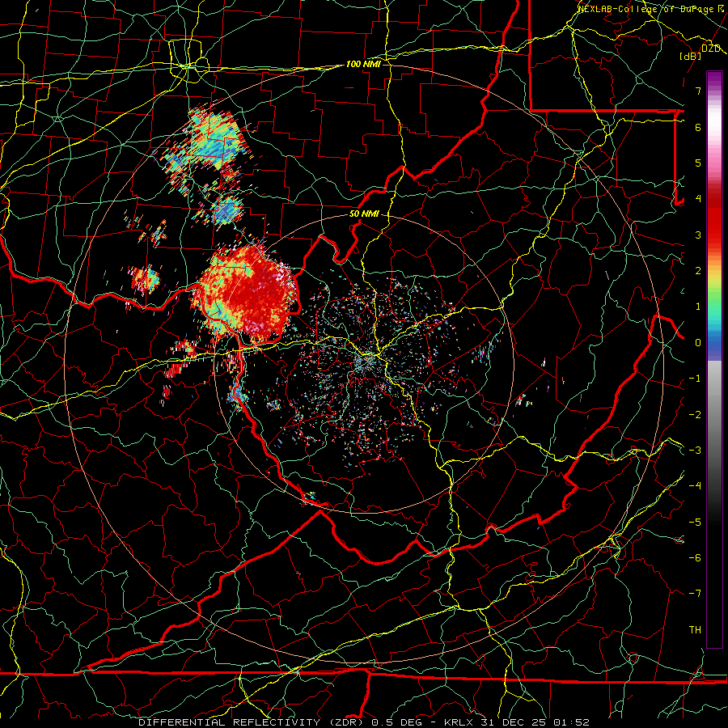Image resolution: width=728 pixels, height=728 pixels.
Task: Click the "0" value on the color scale
Action: click(x=698, y=343)
